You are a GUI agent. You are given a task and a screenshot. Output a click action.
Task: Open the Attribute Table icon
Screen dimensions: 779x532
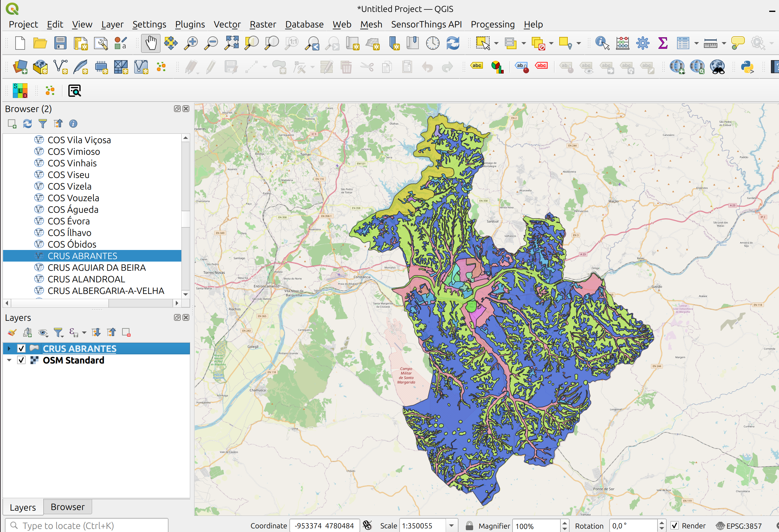click(683, 43)
